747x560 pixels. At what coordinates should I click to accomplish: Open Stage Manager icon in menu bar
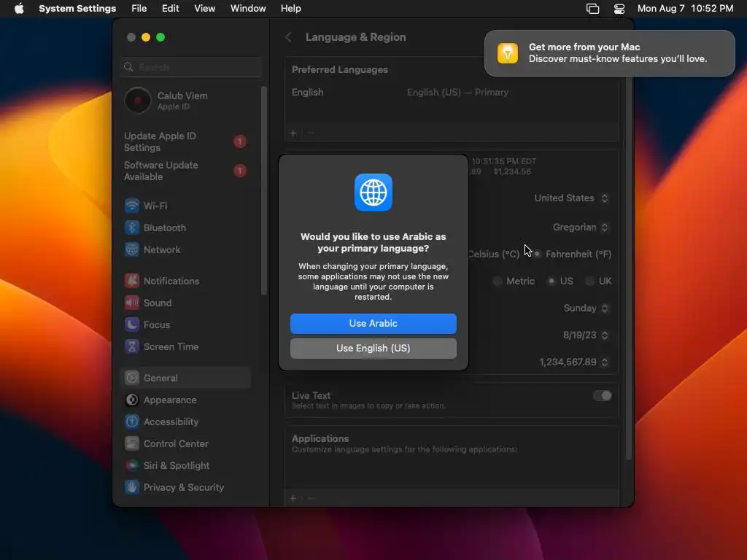tap(592, 9)
